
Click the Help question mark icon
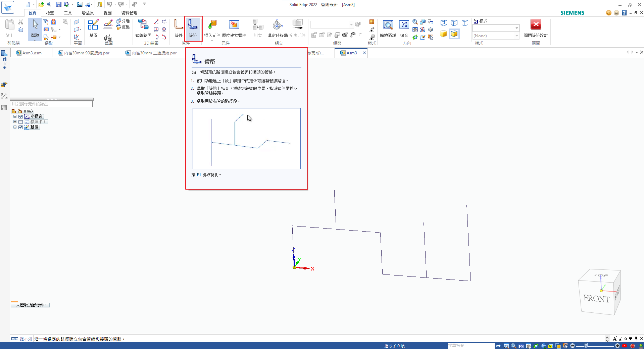coord(624,13)
